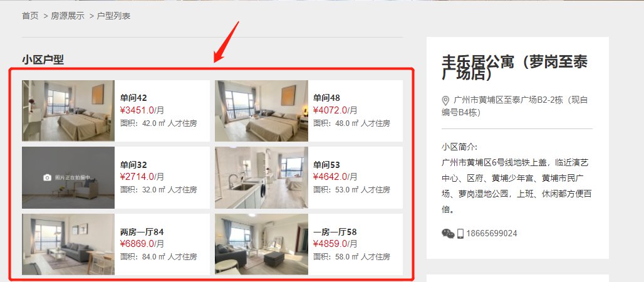644x282 pixels.
Task: Open the 一房一厅58 listing title
Action: pyautogui.click(x=335, y=232)
